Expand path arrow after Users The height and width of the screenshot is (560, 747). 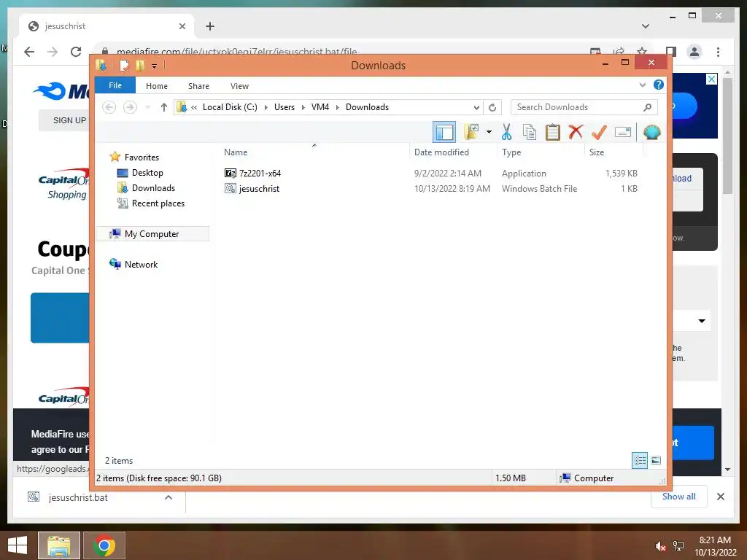[x=303, y=108]
